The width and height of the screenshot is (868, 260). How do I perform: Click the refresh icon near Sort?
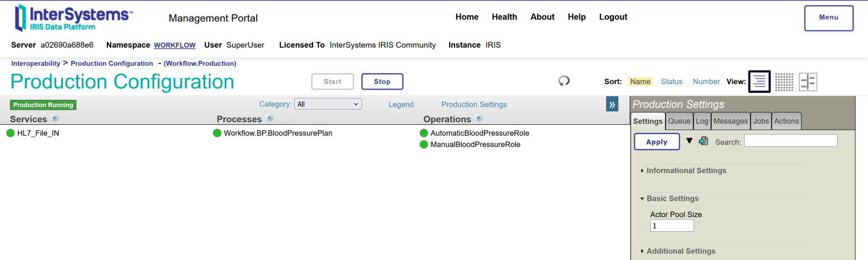coord(564,81)
